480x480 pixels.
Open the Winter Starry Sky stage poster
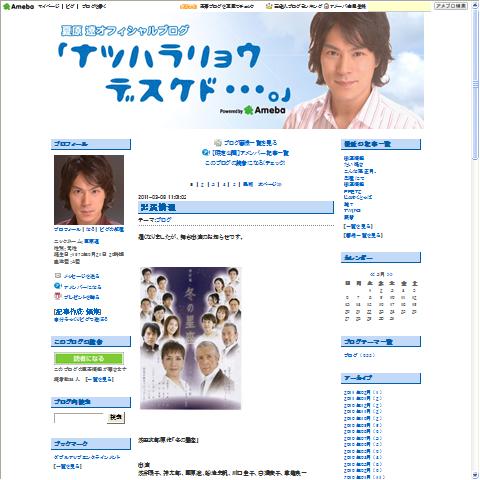[190, 338]
